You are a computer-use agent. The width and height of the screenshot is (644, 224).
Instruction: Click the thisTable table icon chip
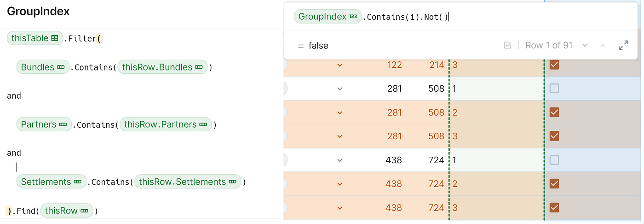tap(35, 38)
